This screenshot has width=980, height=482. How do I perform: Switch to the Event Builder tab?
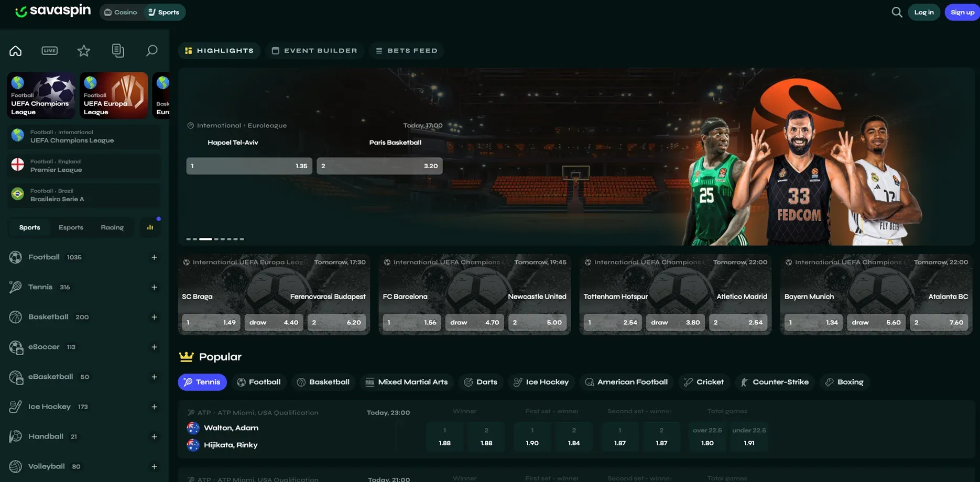tap(314, 50)
